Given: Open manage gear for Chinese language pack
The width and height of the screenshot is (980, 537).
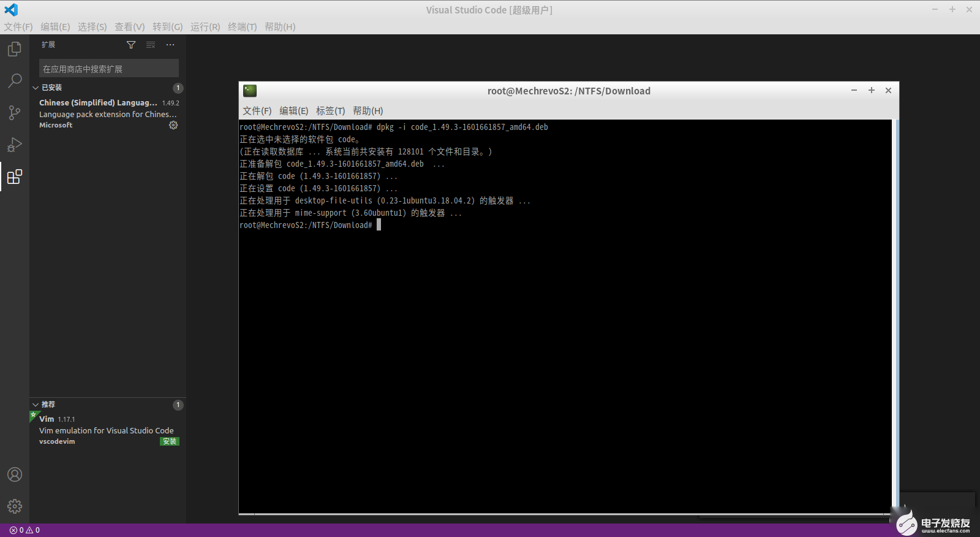Looking at the screenshot, I should click(x=173, y=125).
